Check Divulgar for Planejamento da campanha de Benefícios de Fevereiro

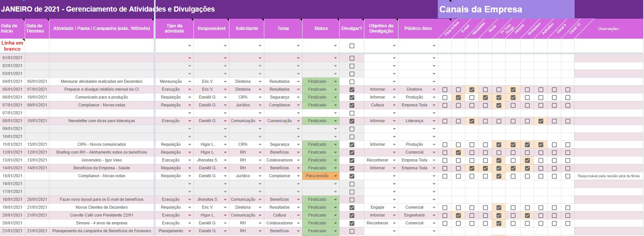click(352, 231)
